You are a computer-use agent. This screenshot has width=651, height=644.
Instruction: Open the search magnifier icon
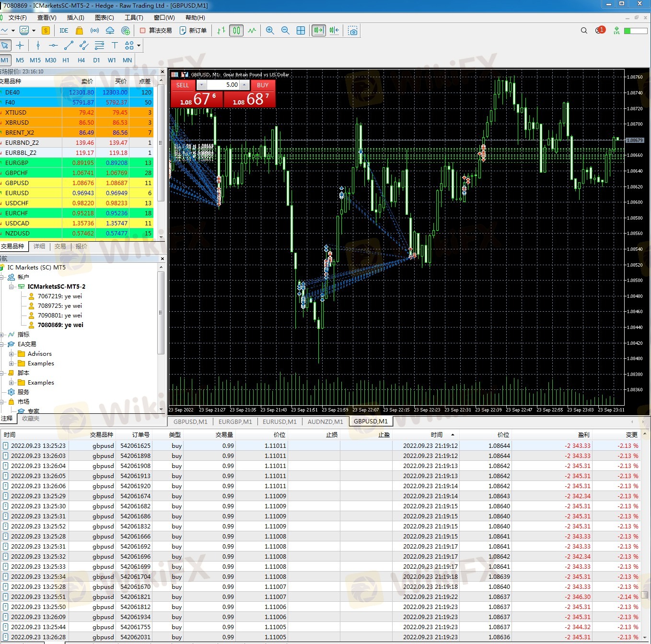[584, 30]
